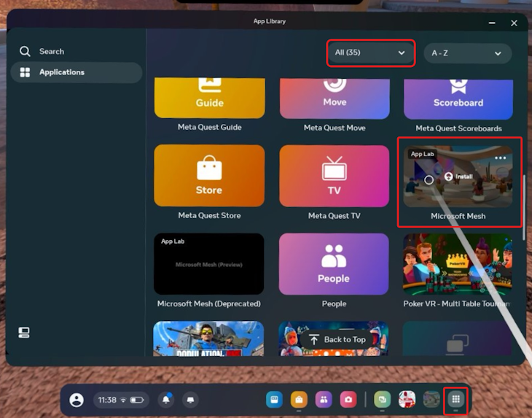Open the three-dot menu on Microsoft Mesh
The width and height of the screenshot is (532, 418).
point(500,158)
